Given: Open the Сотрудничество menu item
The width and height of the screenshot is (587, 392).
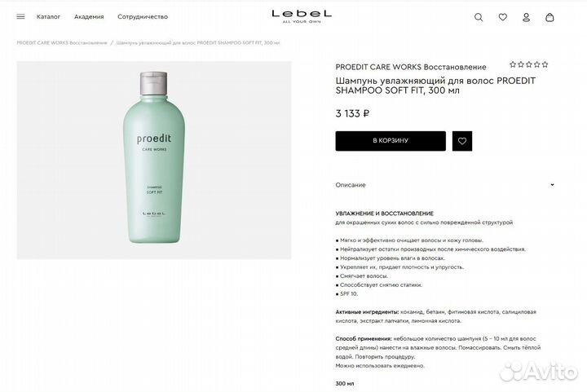Looking at the screenshot, I should coord(143,16).
